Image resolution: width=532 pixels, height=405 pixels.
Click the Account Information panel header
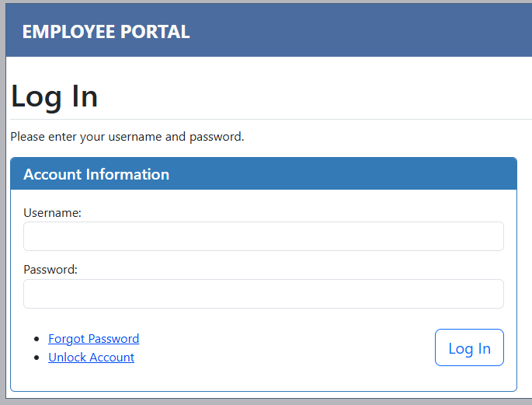click(263, 174)
